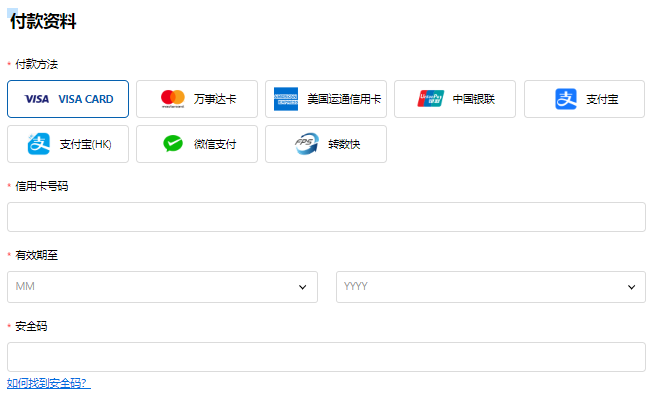Click the Mastercard logo icon
The height and width of the screenshot is (402, 664).
pyautogui.click(x=173, y=99)
